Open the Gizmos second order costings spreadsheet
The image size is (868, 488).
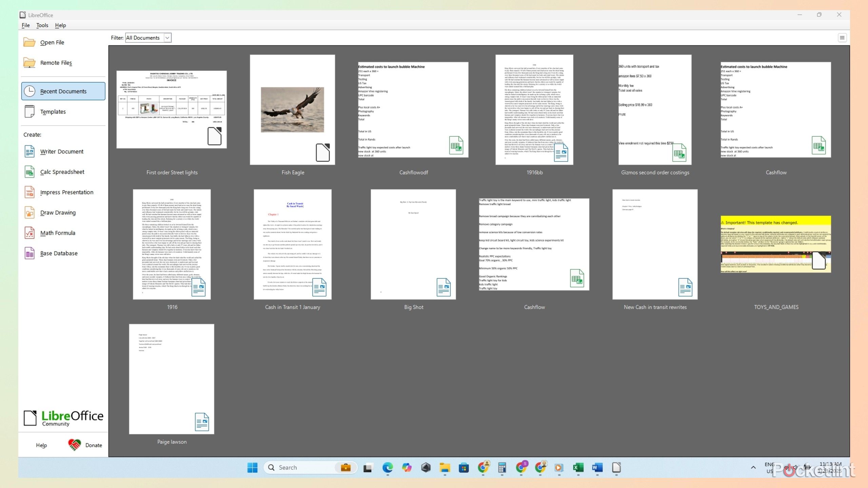655,110
